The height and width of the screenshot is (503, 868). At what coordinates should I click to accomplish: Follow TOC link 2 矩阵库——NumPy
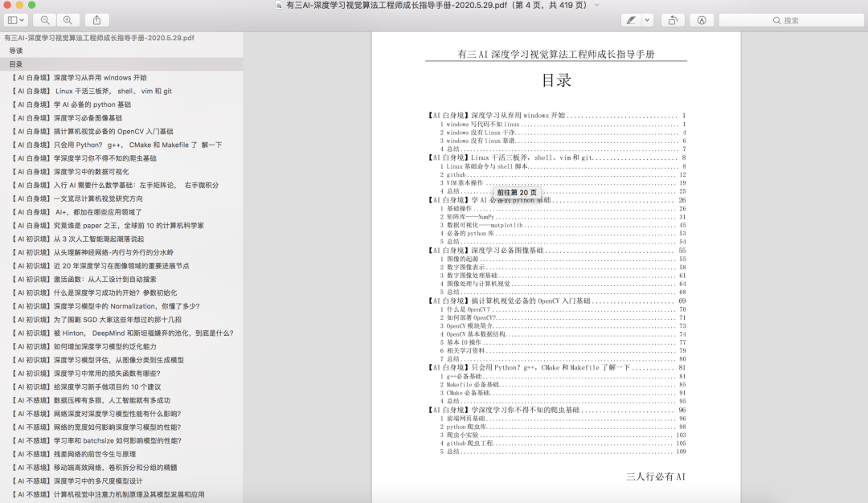point(563,217)
